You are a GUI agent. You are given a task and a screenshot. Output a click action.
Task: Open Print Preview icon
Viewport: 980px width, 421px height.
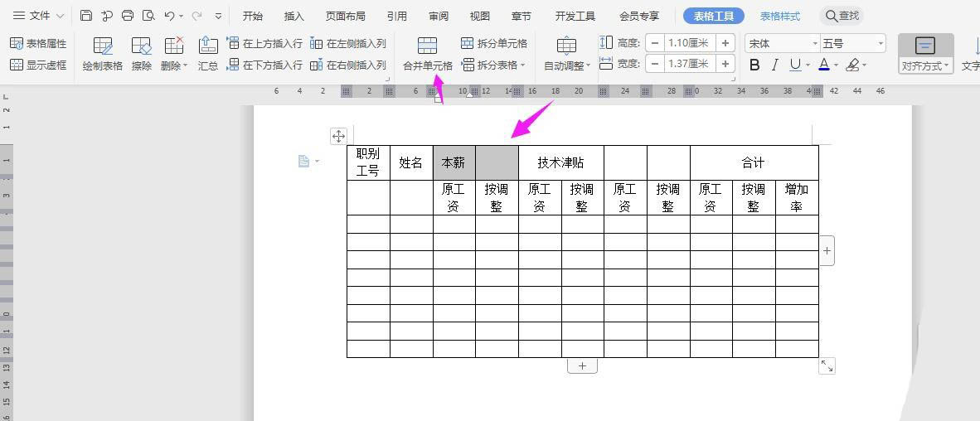(148, 16)
